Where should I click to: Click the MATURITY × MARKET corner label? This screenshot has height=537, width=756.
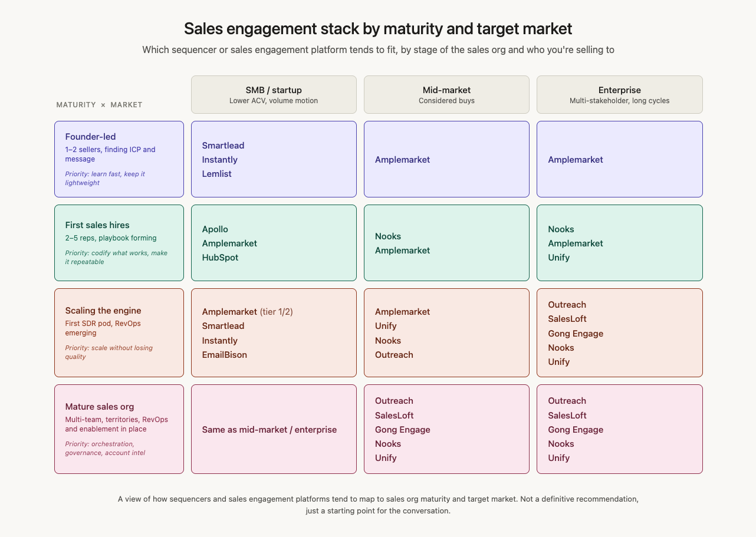99,105
